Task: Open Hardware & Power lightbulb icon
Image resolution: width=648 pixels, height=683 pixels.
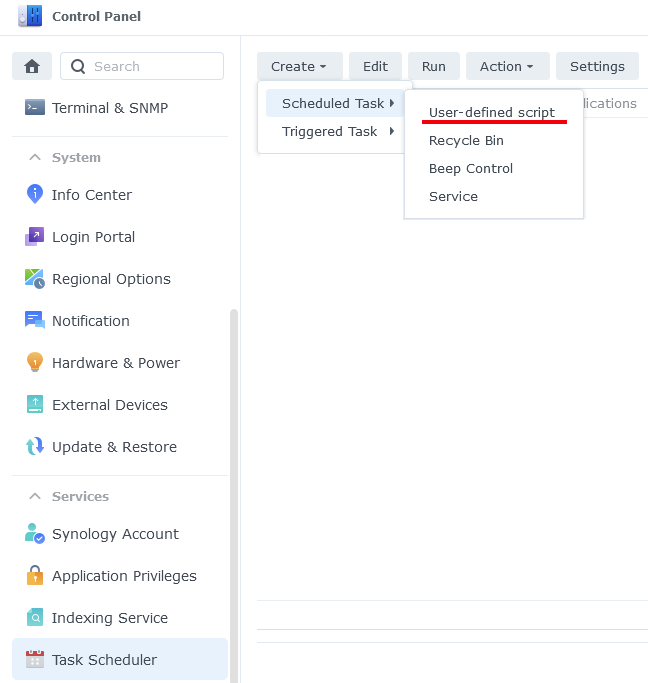Action: (x=35, y=363)
